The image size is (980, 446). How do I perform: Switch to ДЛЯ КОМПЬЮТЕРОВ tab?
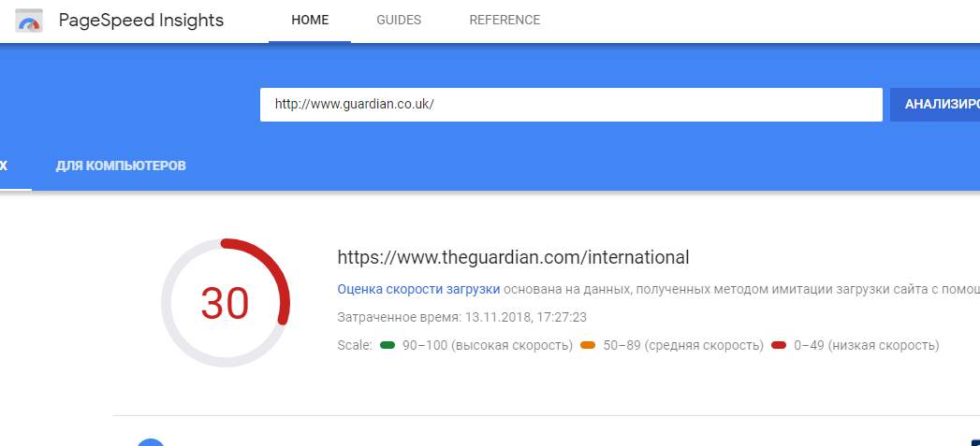tap(121, 166)
